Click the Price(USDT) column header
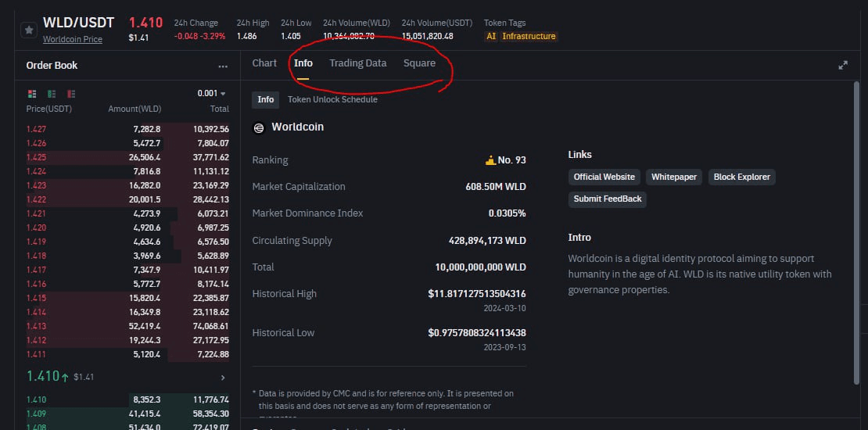Screen dimensions: 868x430 point(48,109)
